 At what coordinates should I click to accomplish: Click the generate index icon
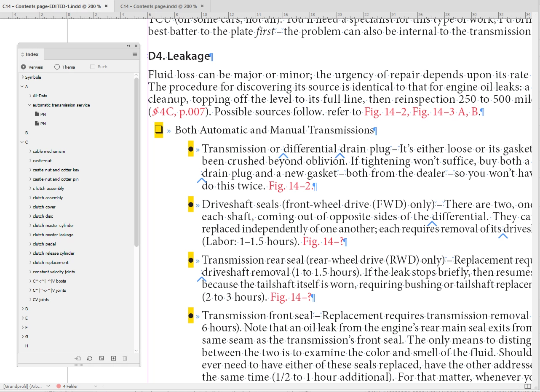pyautogui.click(x=102, y=358)
